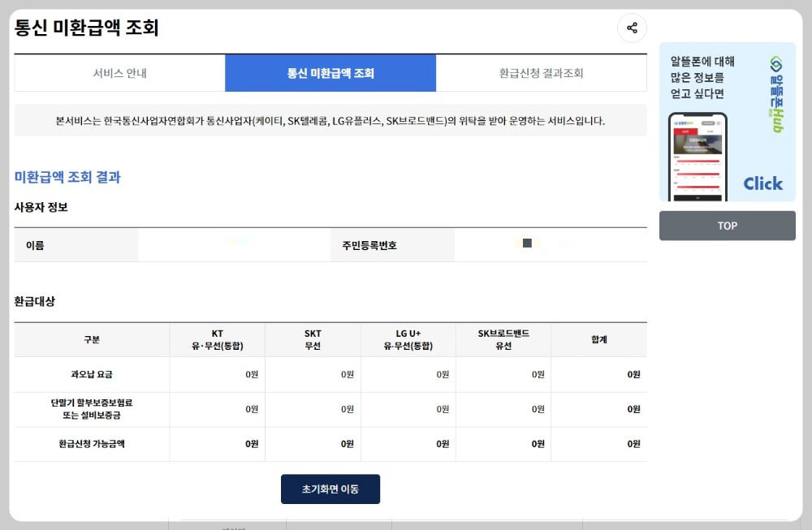This screenshot has width=812, height=530.
Task: Click the 합계 column header
Action: tap(598, 340)
